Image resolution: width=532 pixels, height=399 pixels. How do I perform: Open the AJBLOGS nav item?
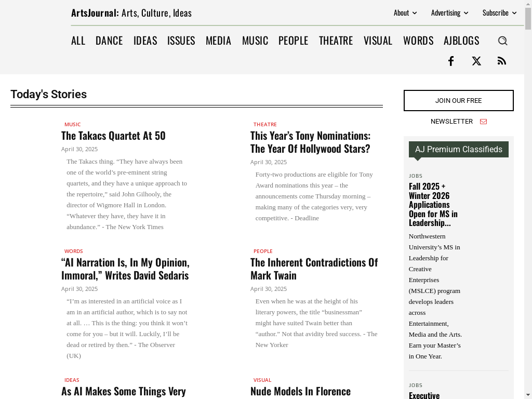[x=461, y=41]
